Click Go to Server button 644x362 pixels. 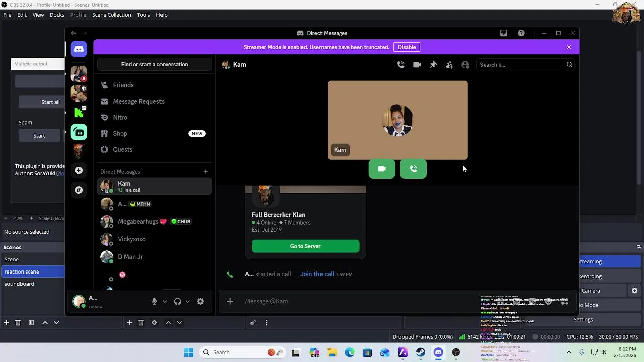pyautogui.click(x=305, y=246)
